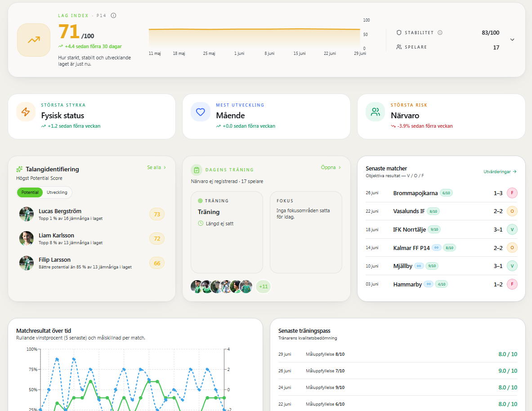Click the link icon on Kalmar FF P14
The image size is (532, 411).
437,248
